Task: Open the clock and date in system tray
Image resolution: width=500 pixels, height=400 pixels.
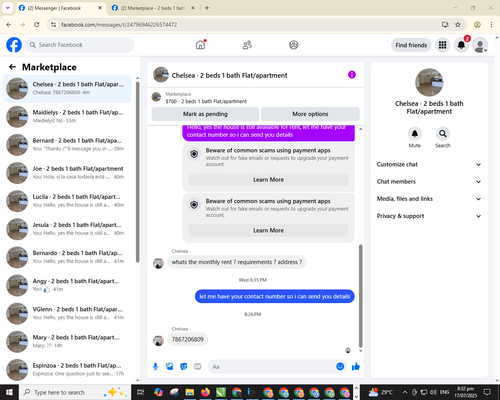Action: tap(465, 392)
